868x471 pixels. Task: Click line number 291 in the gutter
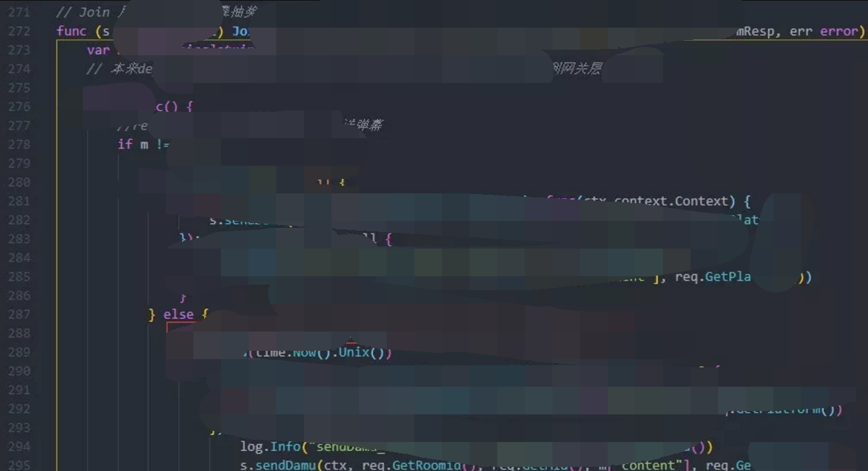tap(20, 390)
